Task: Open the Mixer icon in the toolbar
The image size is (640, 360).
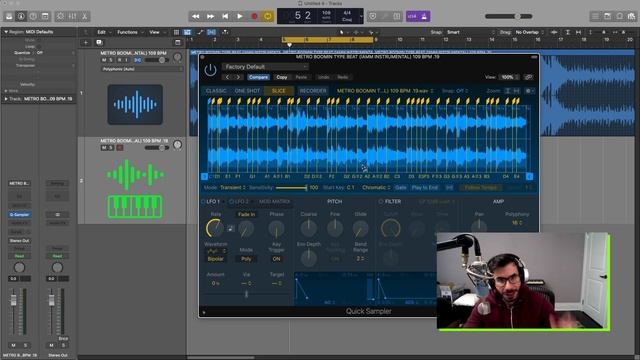Action: click(72, 16)
